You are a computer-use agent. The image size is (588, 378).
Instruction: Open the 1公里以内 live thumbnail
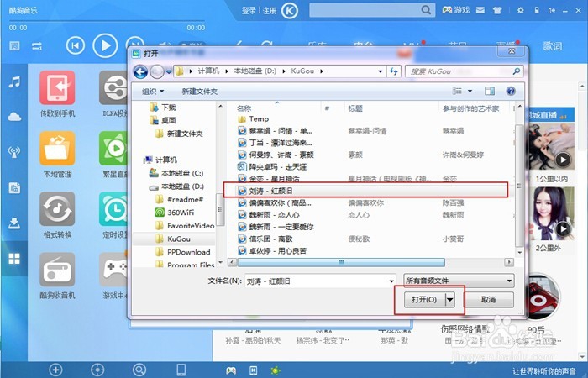coord(551,146)
